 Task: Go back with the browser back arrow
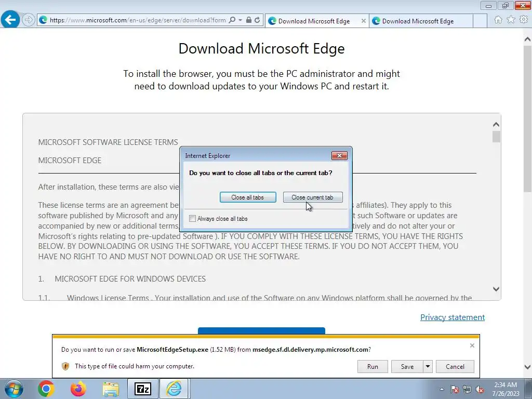pos(10,20)
